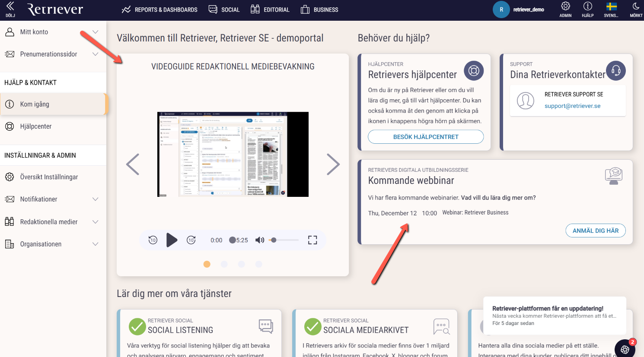Screen dimensions: 644x357
Task: Expand Notifikationer chevron
Action: (96, 199)
